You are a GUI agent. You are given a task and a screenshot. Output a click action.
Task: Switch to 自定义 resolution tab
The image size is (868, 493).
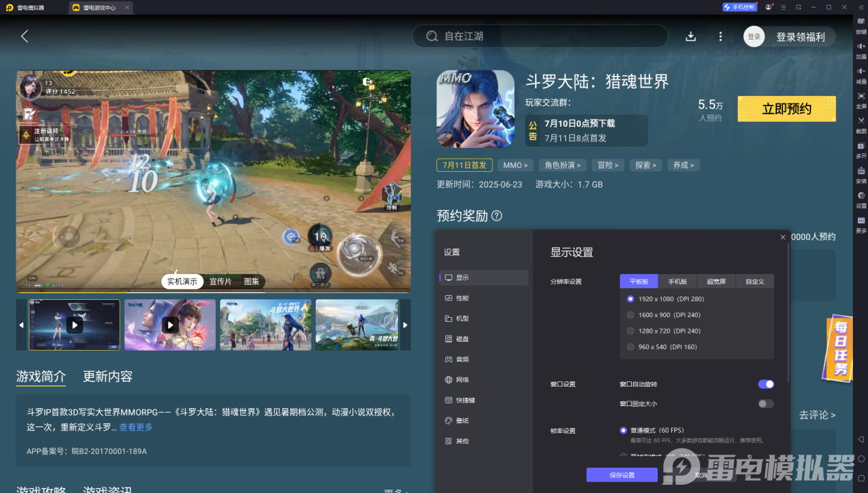click(754, 281)
